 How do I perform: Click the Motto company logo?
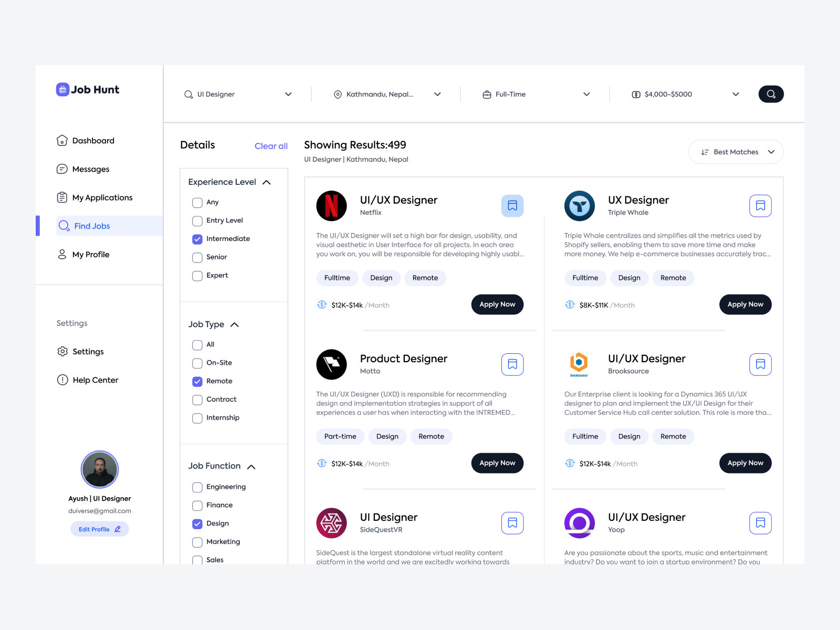331,364
